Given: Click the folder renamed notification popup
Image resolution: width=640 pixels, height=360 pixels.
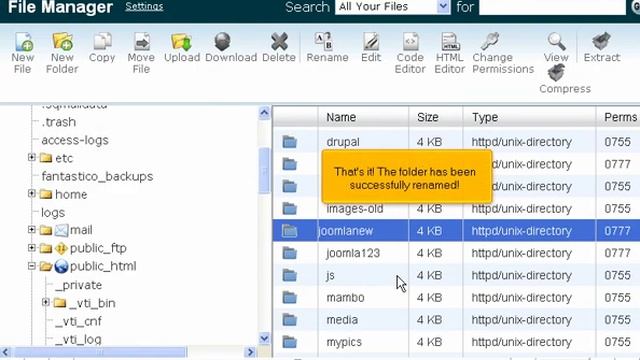Looking at the screenshot, I should (x=407, y=177).
